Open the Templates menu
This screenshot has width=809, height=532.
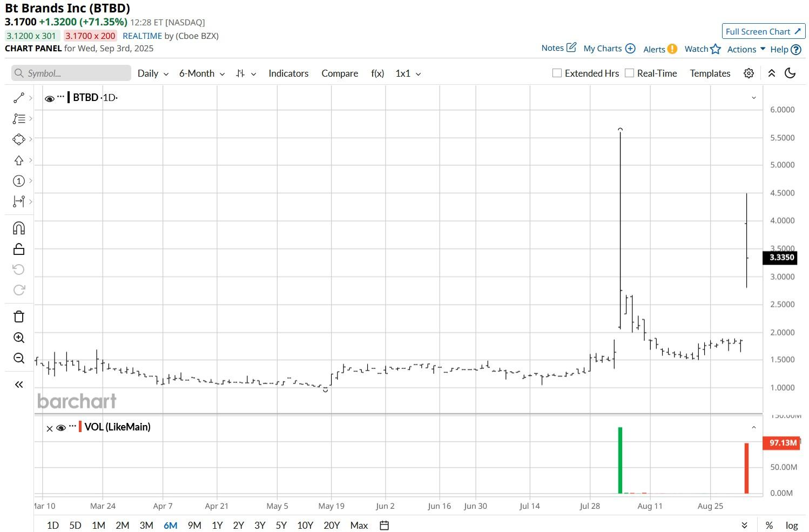pyautogui.click(x=710, y=73)
